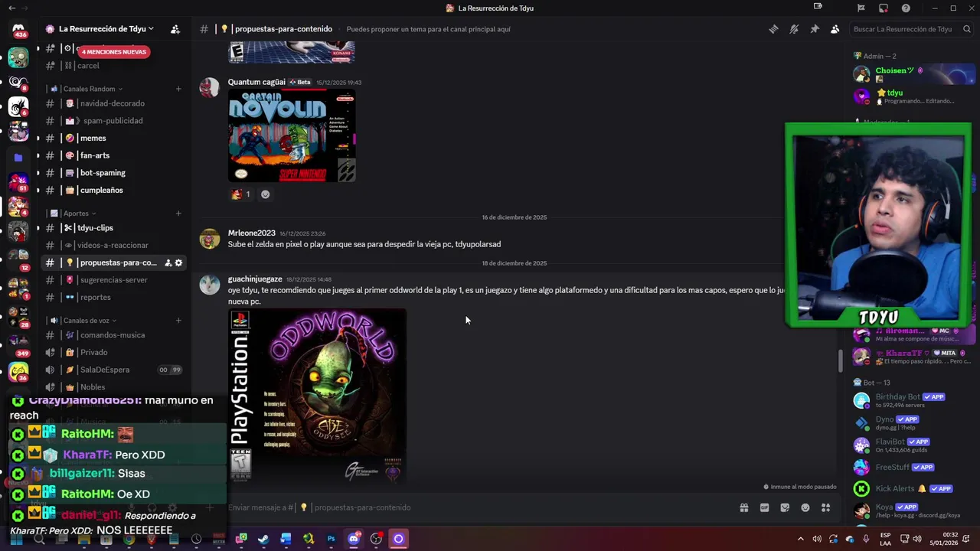Toggle channel notification settings bell icon
Screen dimensions: 980x551
(x=794, y=29)
